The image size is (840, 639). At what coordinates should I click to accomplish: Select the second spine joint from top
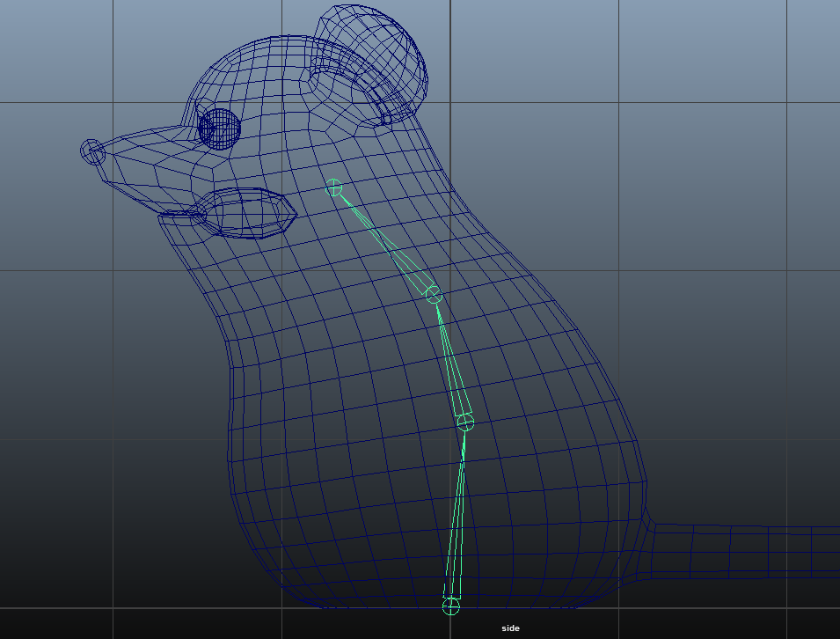434,296
